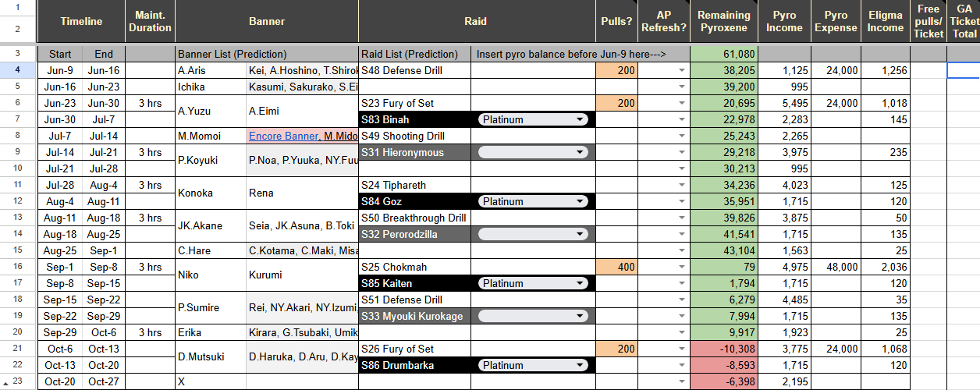The height and width of the screenshot is (390, 980).
Task: Select the Timeline header cell
Action: click(81, 21)
